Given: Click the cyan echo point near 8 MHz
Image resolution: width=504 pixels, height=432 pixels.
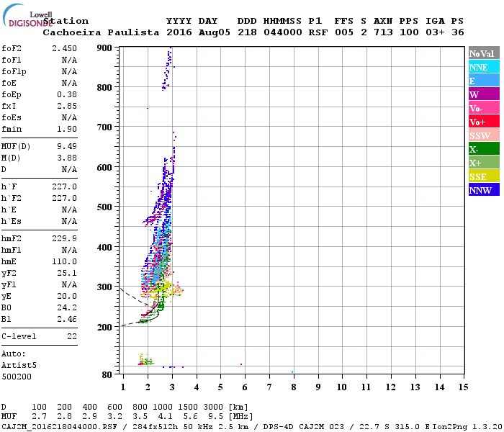Looking at the screenshot, I should 292,372.
